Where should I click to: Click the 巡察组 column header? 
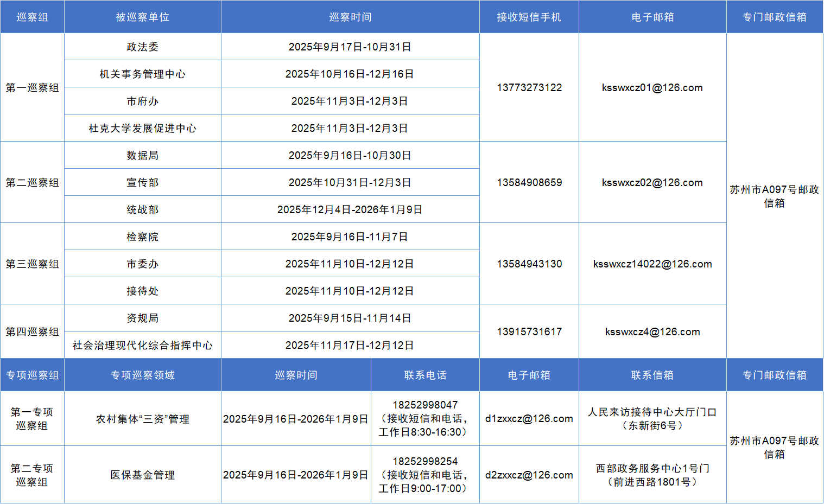pos(33,17)
